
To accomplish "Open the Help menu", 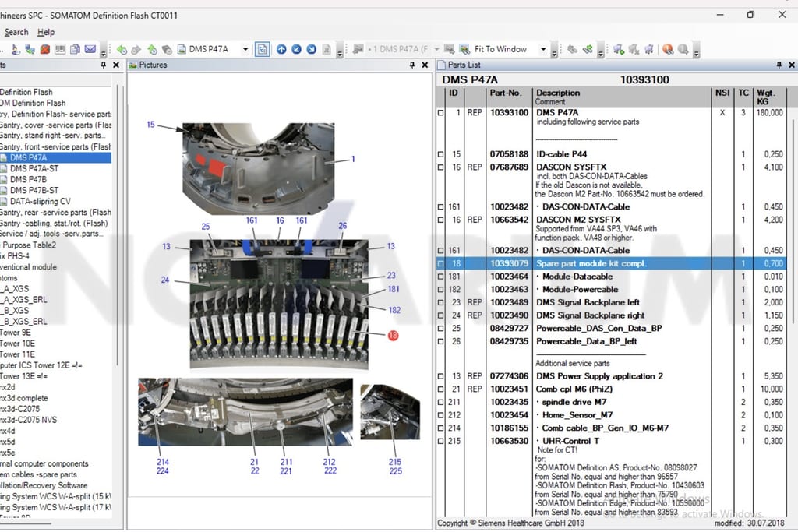I will point(46,32).
